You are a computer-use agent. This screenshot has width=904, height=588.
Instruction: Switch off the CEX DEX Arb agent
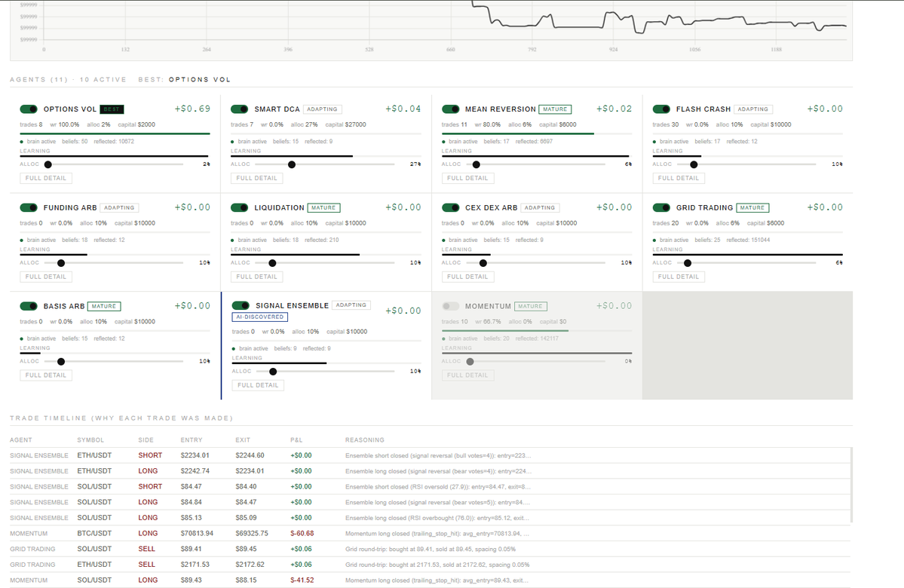tap(450, 207)
